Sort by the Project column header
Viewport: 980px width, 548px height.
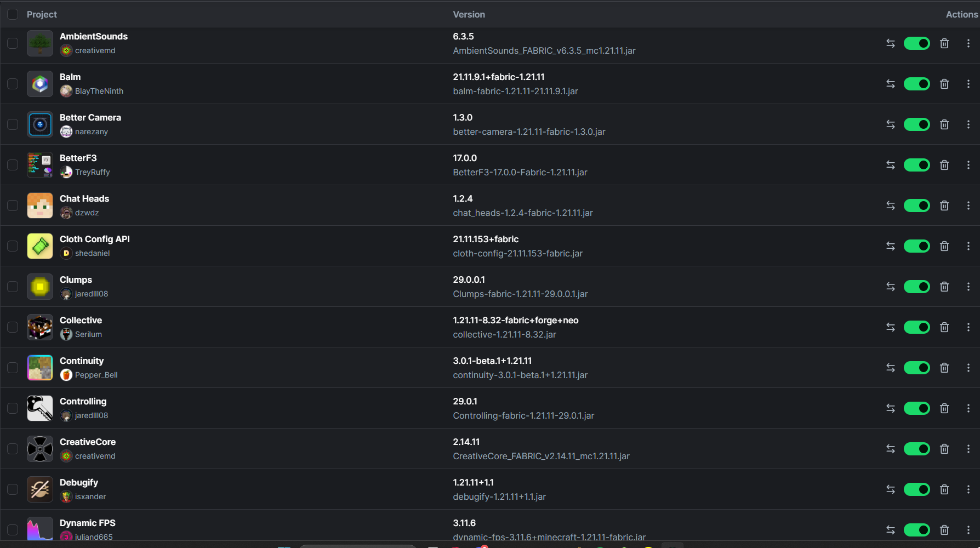[x=42, y=14]
